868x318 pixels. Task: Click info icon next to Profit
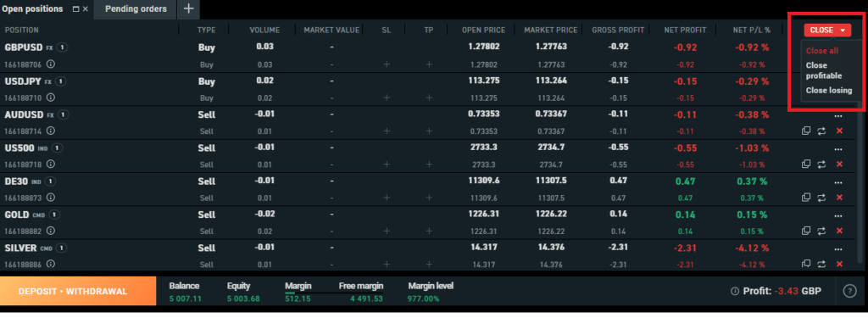(735, 291)
